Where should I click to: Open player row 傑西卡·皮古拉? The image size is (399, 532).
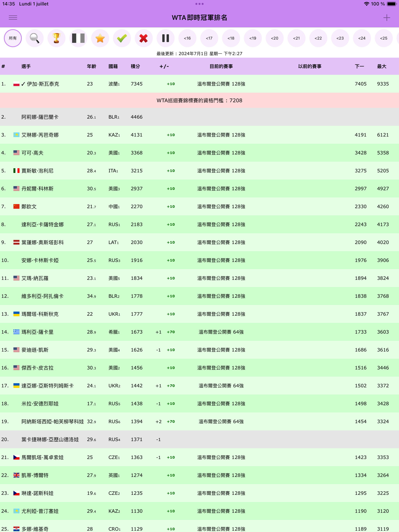(x=199, y=368)
